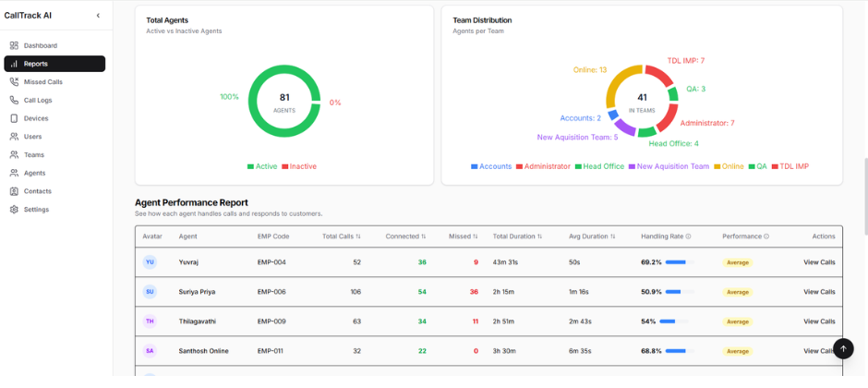Image resolution: width=868 pixels, height=388 pixels.
Task: Collapse the sidebar with the chevron
Action: 99,16
